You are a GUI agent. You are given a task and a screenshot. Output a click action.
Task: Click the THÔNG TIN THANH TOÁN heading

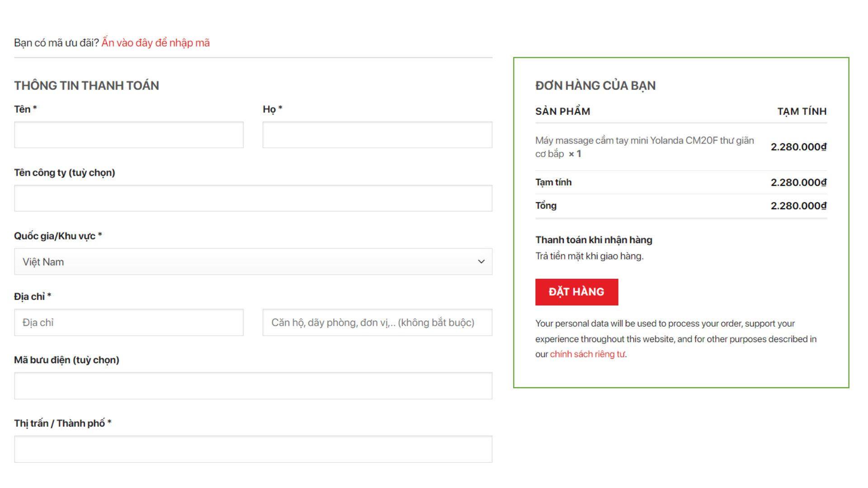[86, 86]
